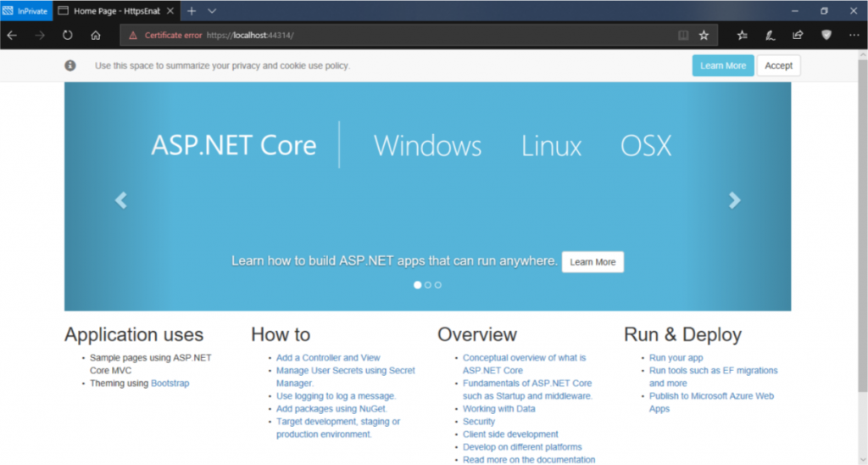Viewport: 868px width, 465px height.
Task: Click the privacy info circle icon
Action: click(x=70, y=65)
